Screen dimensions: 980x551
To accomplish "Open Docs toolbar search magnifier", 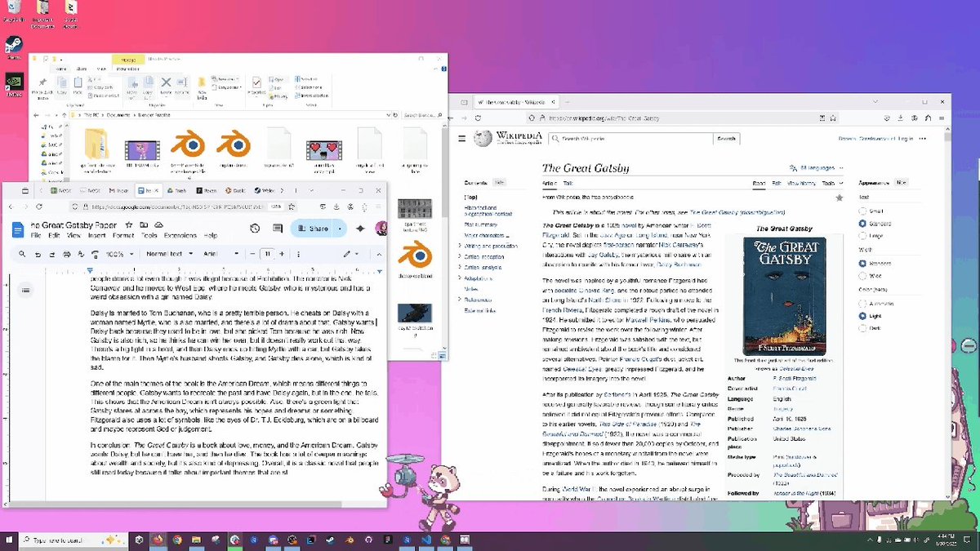I will tap(22, 254).
